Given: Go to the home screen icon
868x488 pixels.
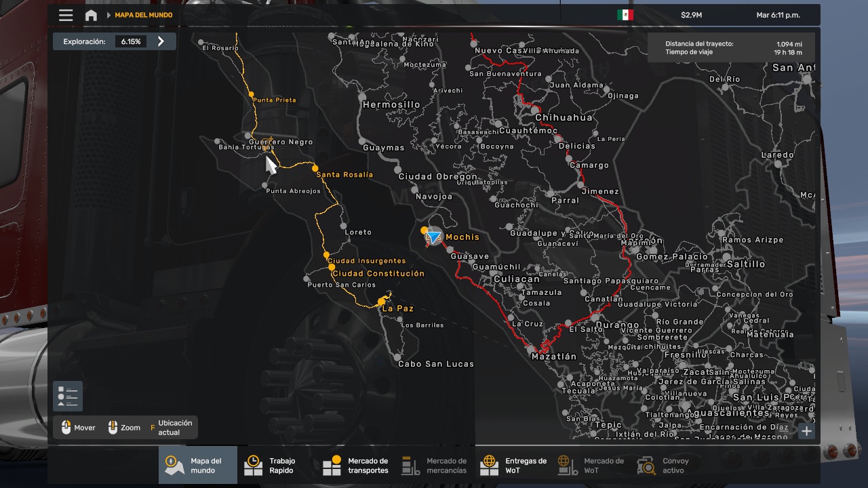Looking at the screenshot, I should click(x=91, y=15).
